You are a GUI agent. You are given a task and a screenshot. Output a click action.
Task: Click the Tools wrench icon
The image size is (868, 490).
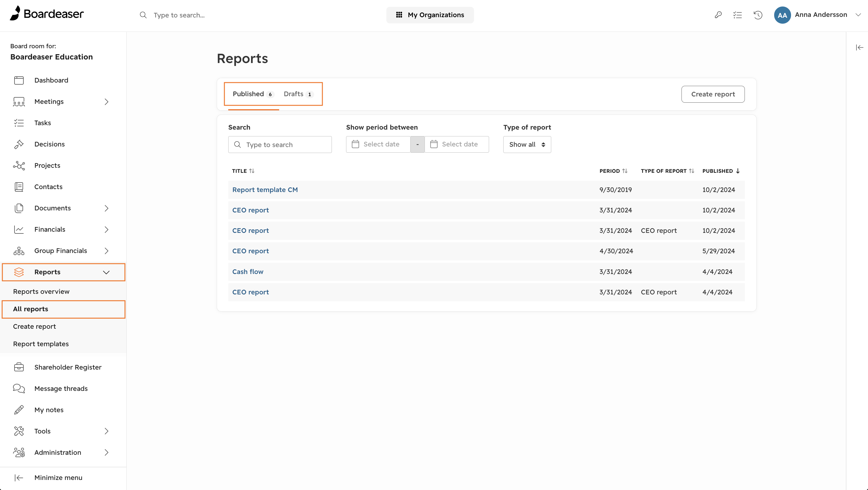coord(19,431)
